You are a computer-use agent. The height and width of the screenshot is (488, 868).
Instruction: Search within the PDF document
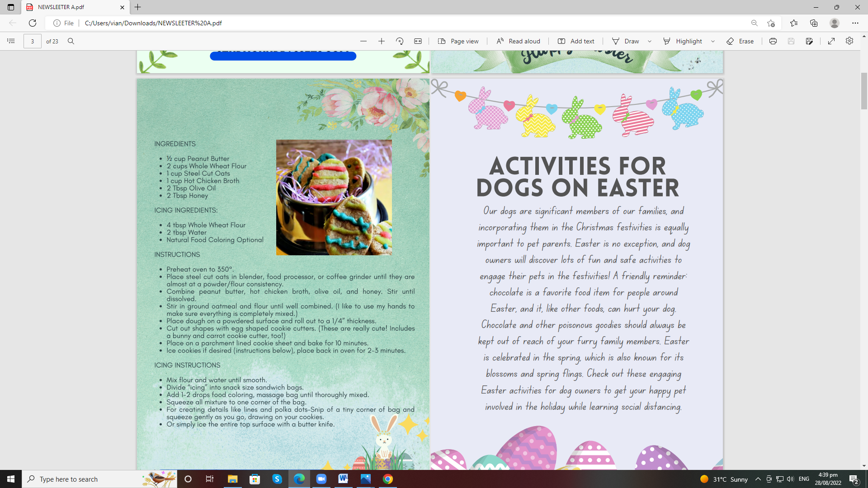pyautogui.click(x=71, y=41)
